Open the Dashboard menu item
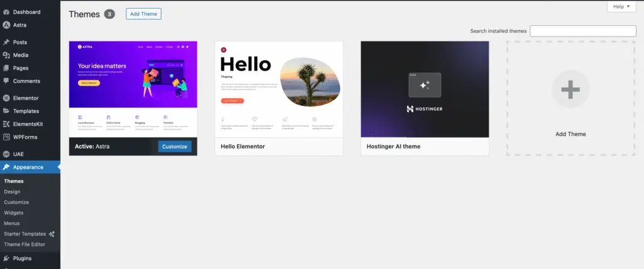 [x=30, y=12]
